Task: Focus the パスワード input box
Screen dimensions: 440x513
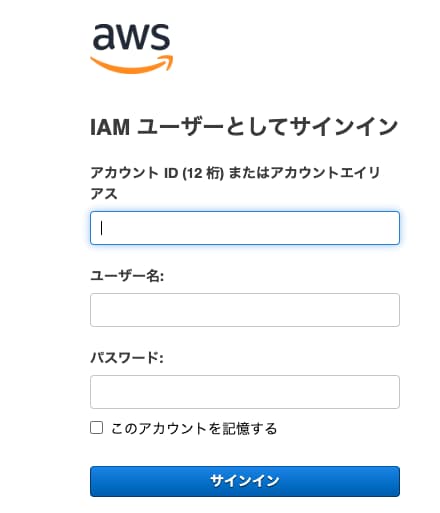Action: [x=245, y=392]
